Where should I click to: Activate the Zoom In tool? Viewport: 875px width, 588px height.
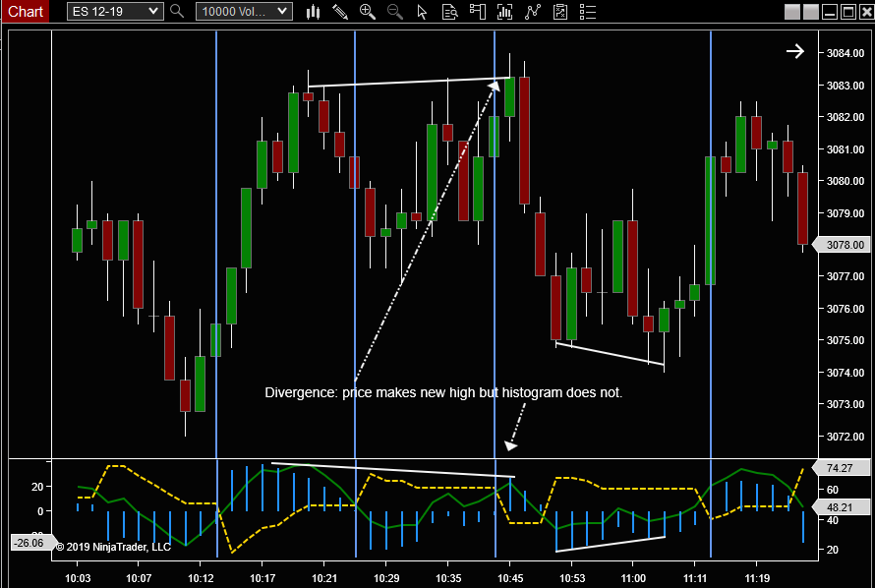tap(367, 12)
